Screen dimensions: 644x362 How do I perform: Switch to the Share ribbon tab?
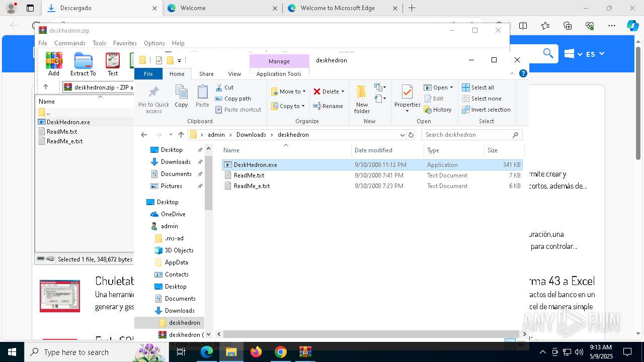click(206, 74)
